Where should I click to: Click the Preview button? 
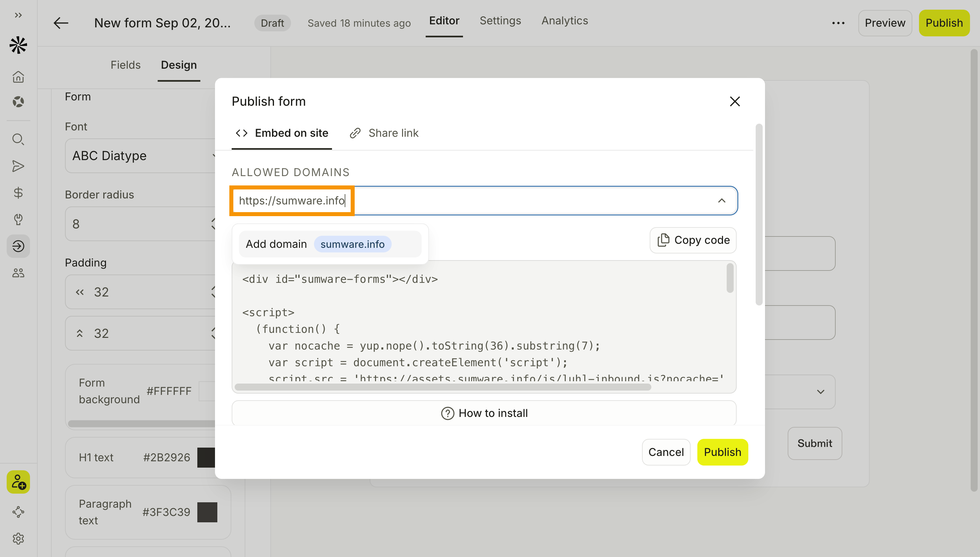click(x=885, y=23)
